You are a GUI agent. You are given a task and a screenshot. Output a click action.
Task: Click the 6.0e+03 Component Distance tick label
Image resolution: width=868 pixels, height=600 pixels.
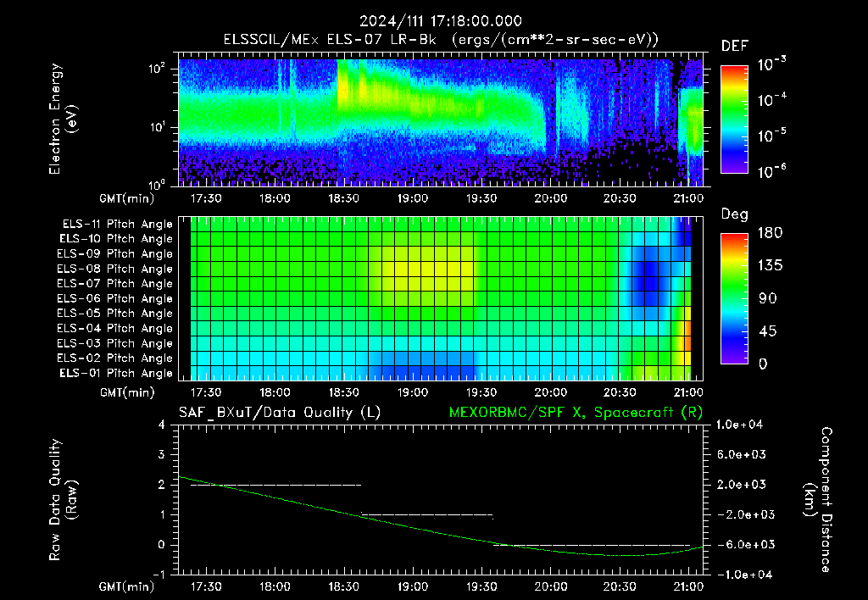tap(741, 454)
